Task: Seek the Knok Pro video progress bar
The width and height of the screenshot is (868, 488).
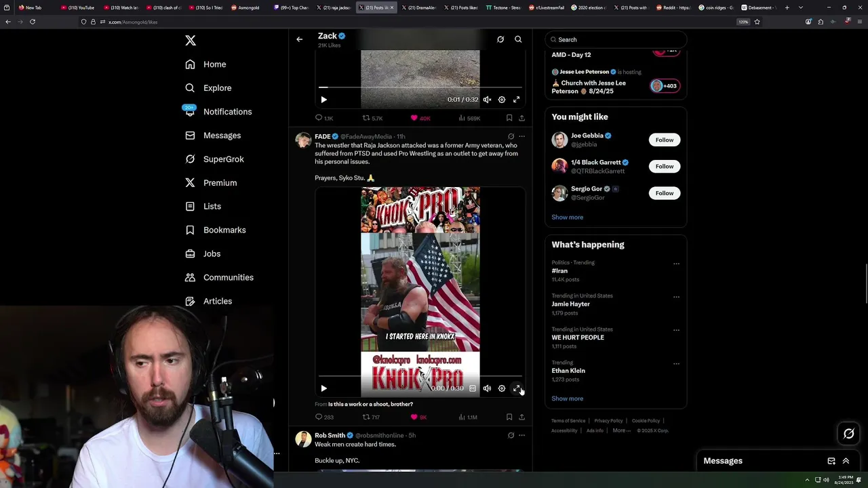Action: click(x=420, y=376)
